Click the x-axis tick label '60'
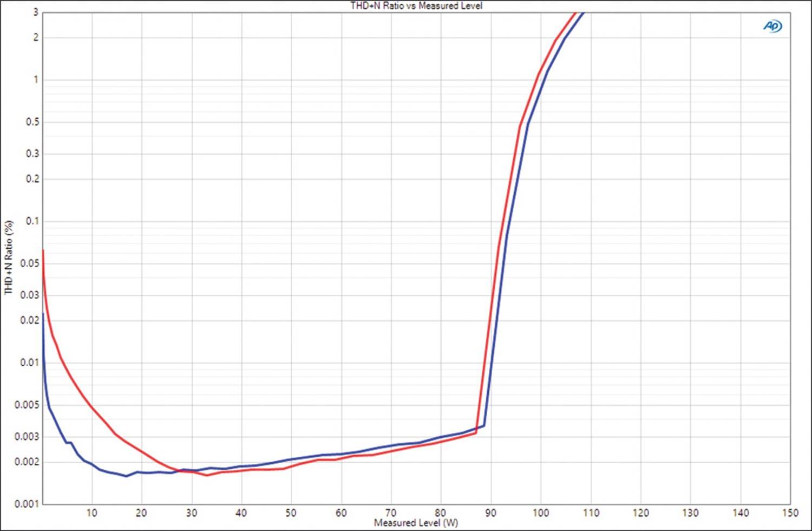The width and height of the screenshot is (812, 531). point(341,513)
